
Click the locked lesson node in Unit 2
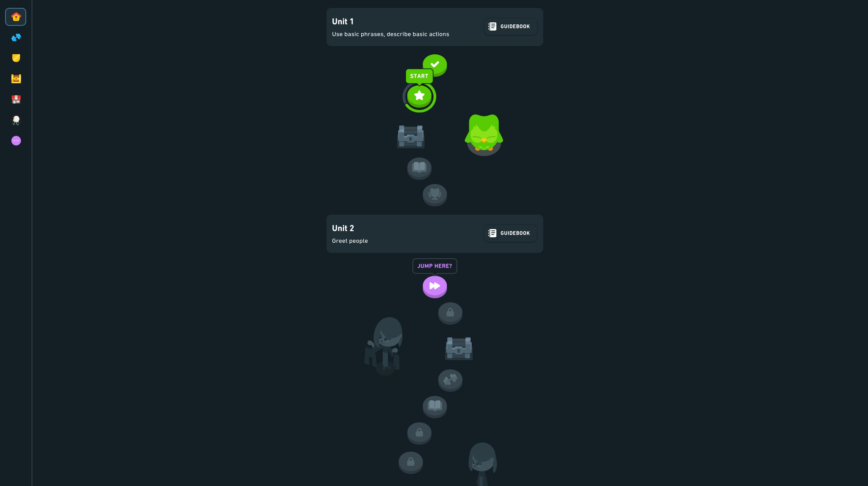pos(450,313)
